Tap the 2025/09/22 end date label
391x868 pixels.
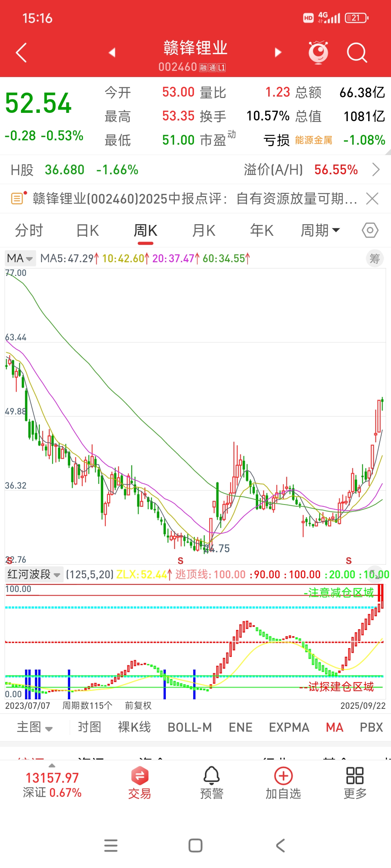363,706
